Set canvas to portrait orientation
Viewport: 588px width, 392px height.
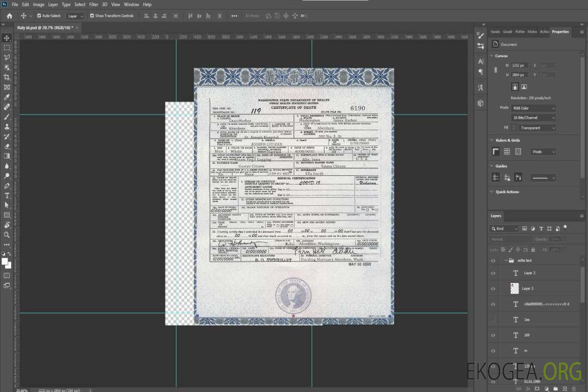(x=515, y=87)
